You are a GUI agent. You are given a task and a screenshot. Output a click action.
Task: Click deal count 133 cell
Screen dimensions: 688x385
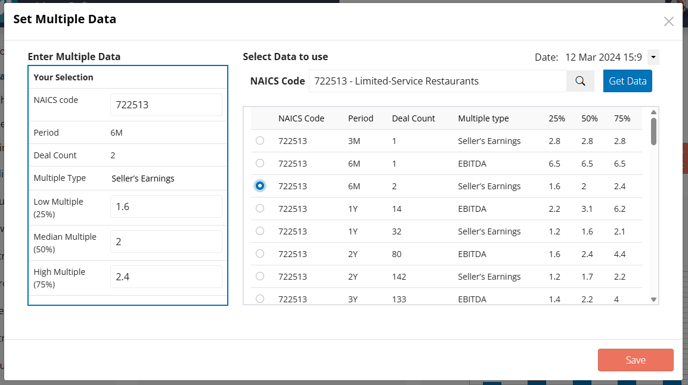click(399, 299)
